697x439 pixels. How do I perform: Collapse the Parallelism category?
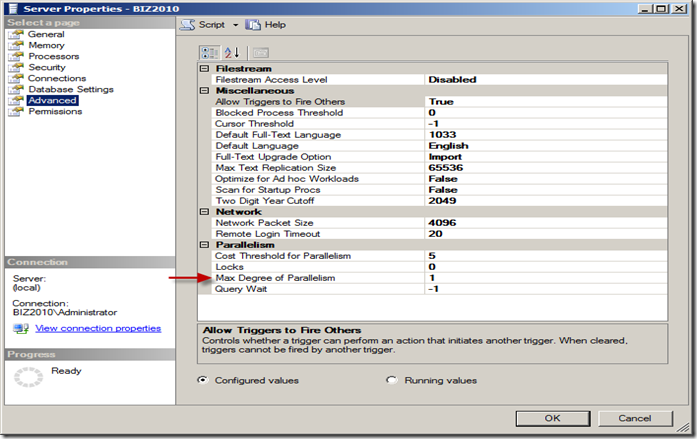coord(204,245)
